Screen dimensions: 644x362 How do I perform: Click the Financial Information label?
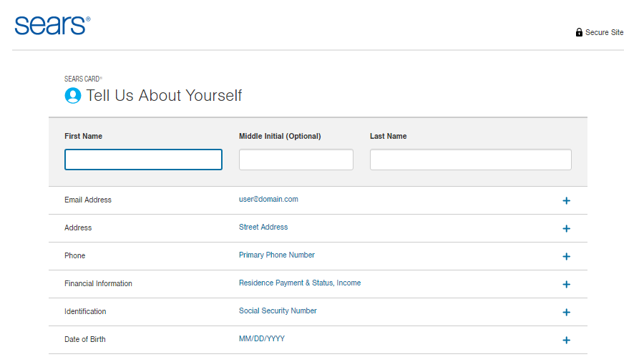pos(98,283)
